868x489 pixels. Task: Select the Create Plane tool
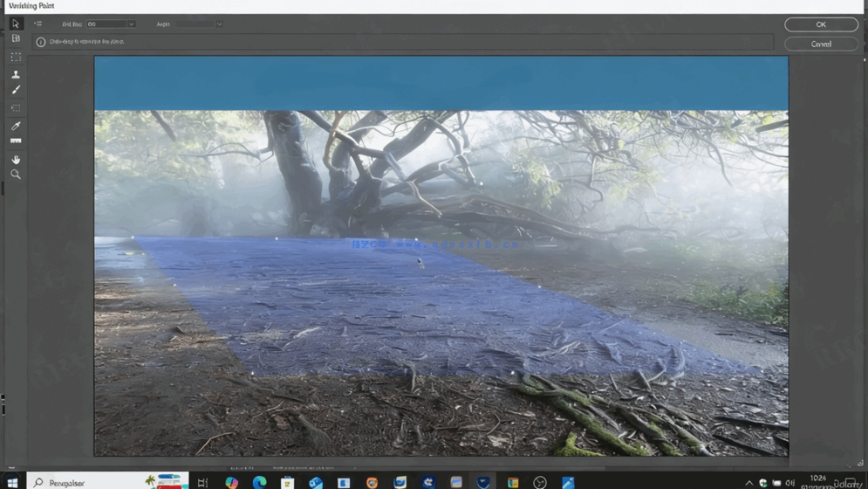(x=16, y=38)
